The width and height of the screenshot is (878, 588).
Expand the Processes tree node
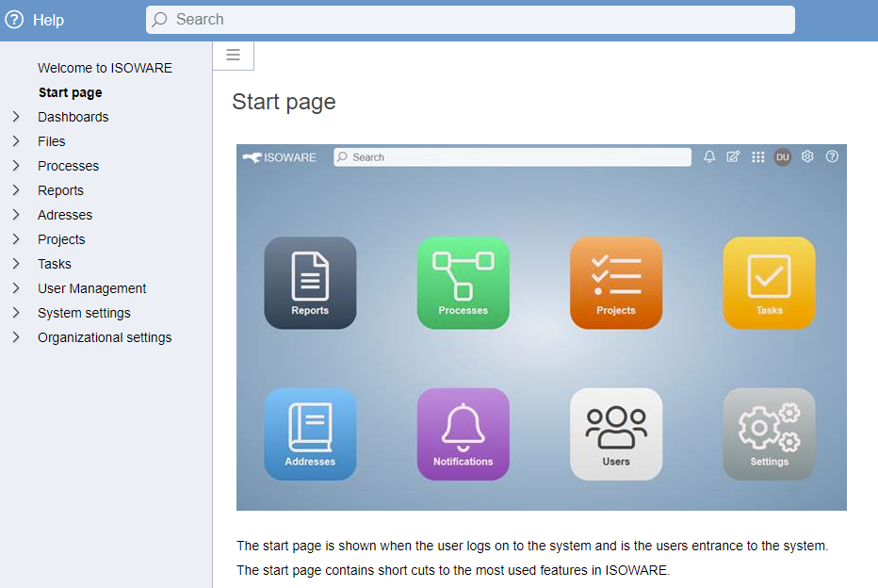tap(16, 166)
